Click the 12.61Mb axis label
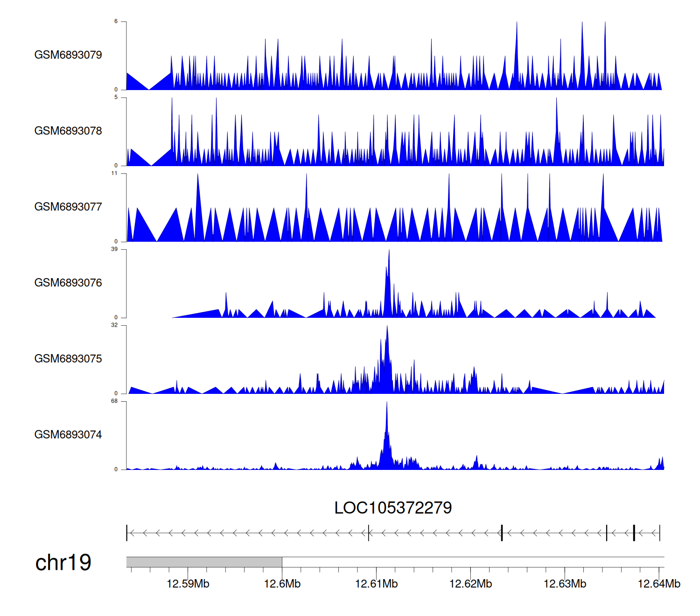This screenshot has height=616, width=700. (376, 584)
